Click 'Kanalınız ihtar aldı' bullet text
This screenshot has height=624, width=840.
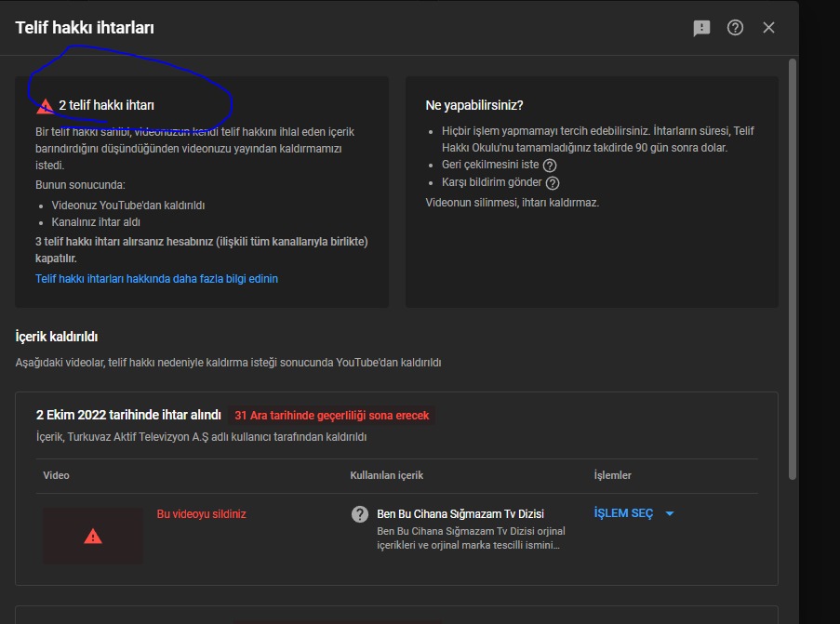pyautogui.click(x=96, y=222)
